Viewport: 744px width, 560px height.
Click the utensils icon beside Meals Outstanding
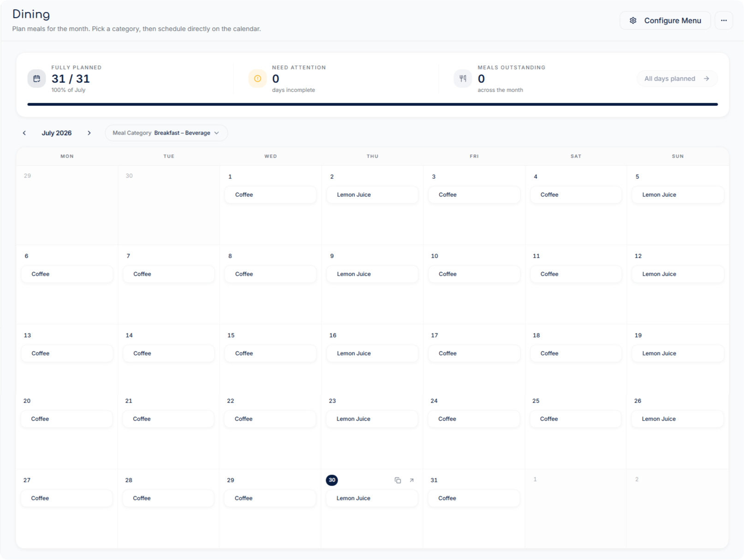[463, 78]
